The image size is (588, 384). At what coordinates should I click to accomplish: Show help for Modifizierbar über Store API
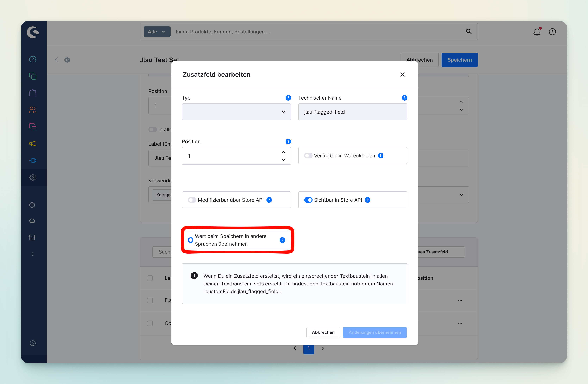click(269, 200)
